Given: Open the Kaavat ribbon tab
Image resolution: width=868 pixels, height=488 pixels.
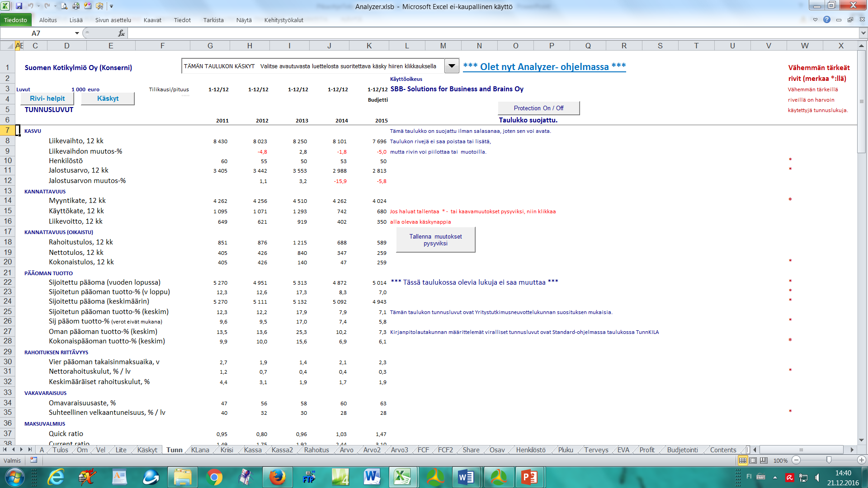Looking at the screenshot, I should (152, 20).
